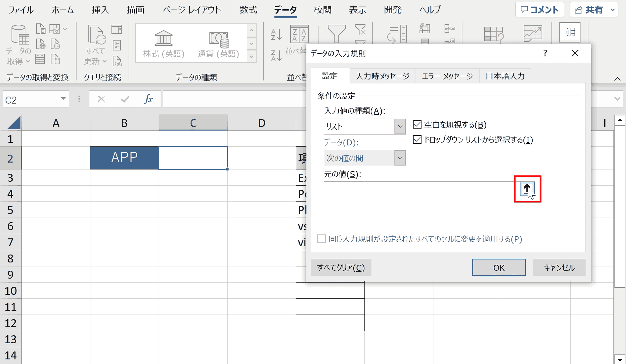Click the Clear filter icon
Screen dimensions: 626x364
pos(360,29)
